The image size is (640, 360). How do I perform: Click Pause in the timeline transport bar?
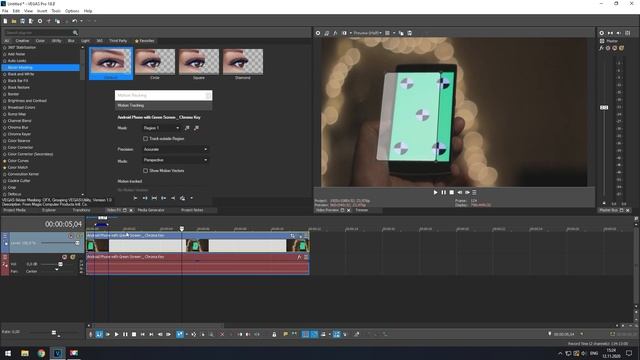pos(125,334)
